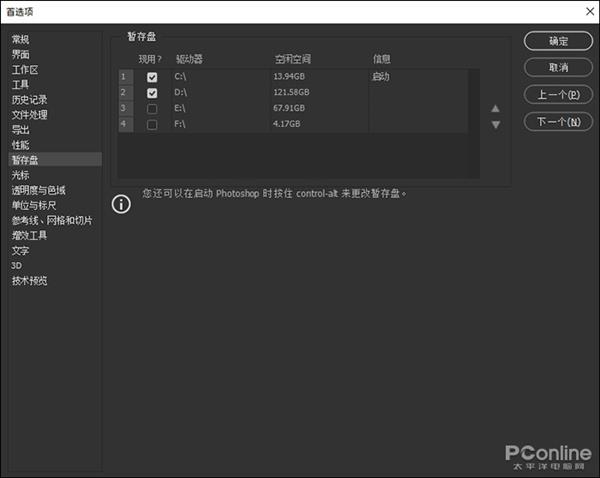Uncheck the C:\ scratch disk checkbox
This screenshot has height=478, width=600.
pos(152,77)
